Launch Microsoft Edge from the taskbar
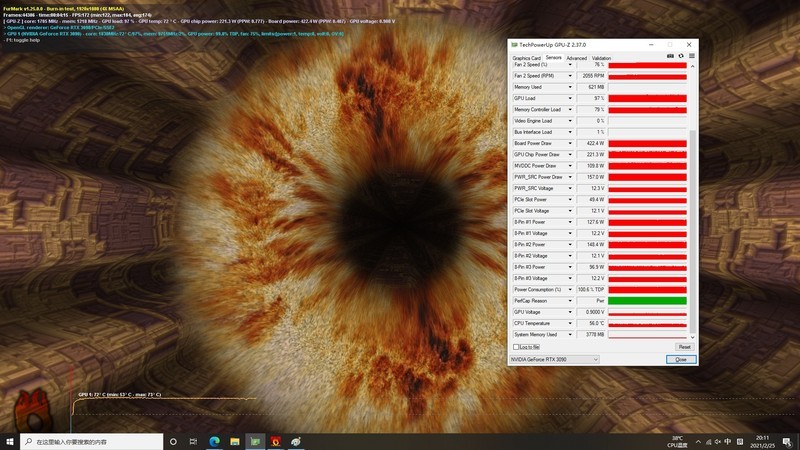 [x=214, y=441]
